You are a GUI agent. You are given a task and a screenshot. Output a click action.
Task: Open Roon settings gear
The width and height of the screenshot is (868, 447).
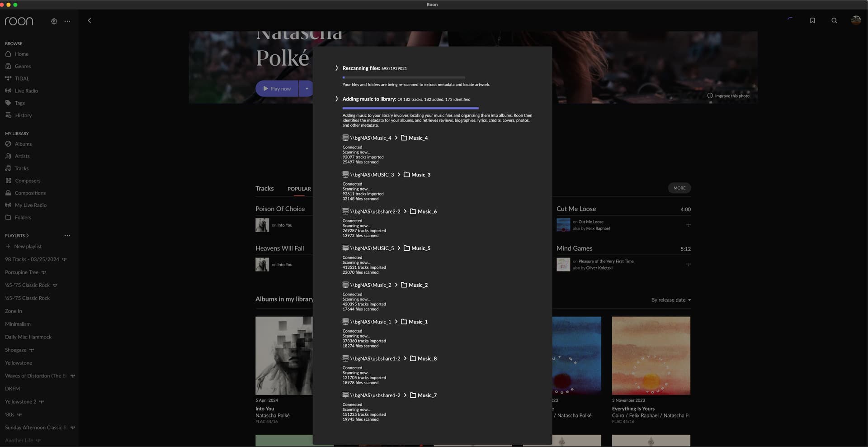pos(54,21)
